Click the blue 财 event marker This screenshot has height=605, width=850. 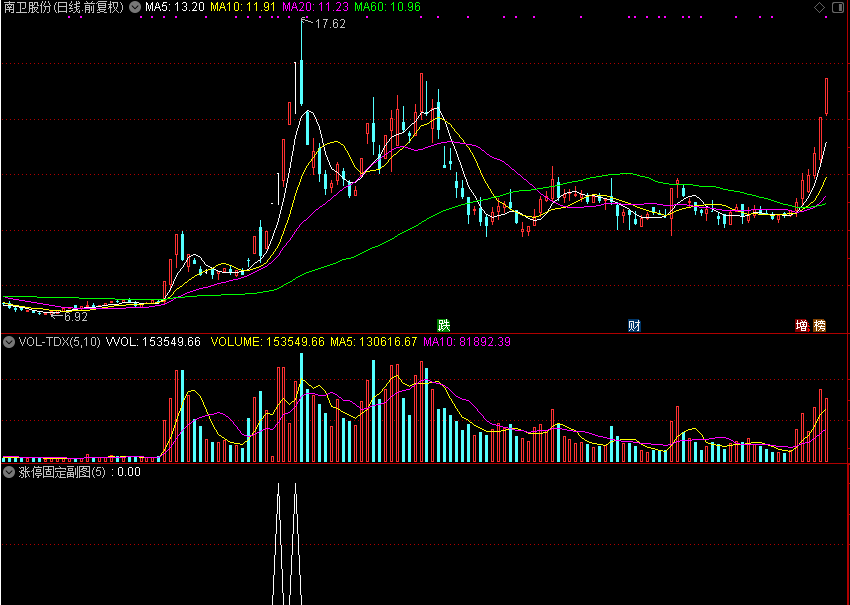coord(634,325)
